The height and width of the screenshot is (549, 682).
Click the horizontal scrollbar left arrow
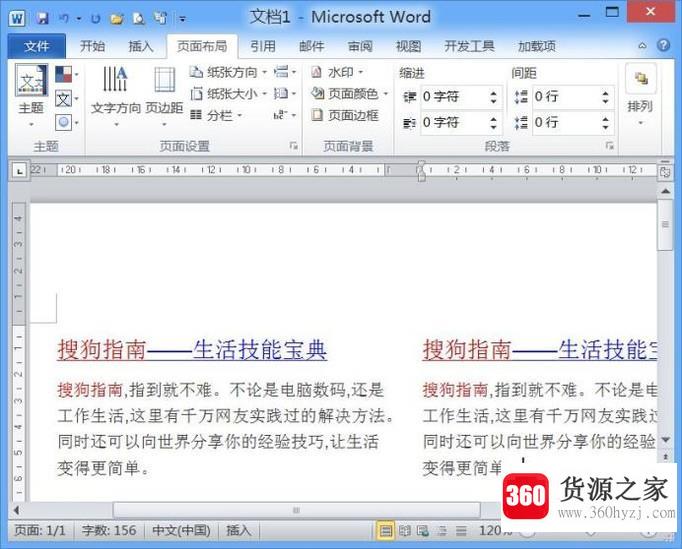[17, 510]
